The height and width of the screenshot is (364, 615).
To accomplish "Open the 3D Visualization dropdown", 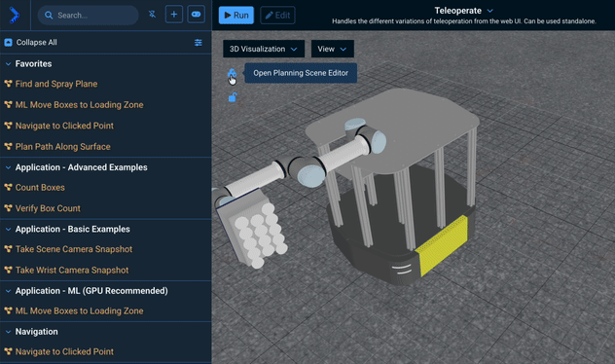I will pos(264,49).
